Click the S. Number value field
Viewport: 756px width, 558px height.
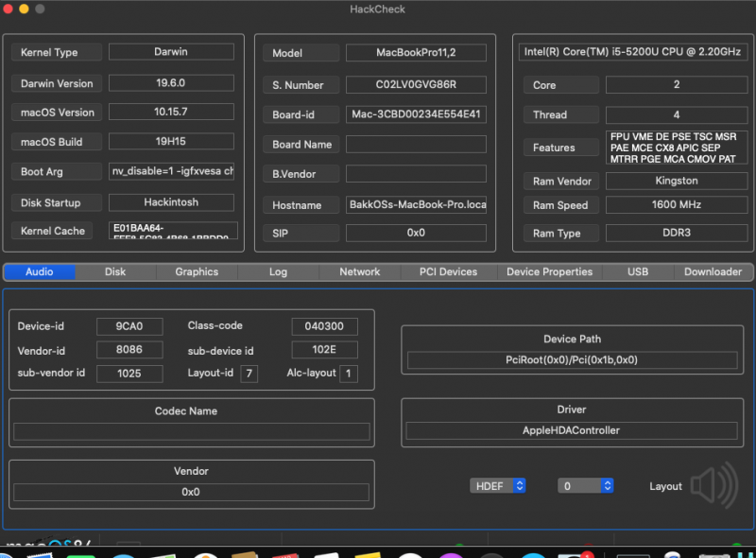point(416,84)
